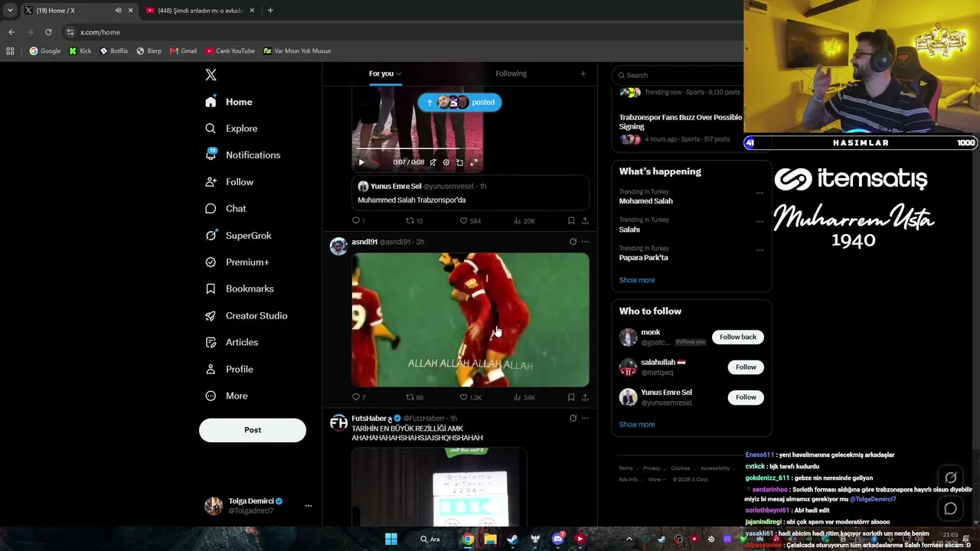The image size is (980, 551).
Task: Open Articles from the sidebar
Action: 231,342
